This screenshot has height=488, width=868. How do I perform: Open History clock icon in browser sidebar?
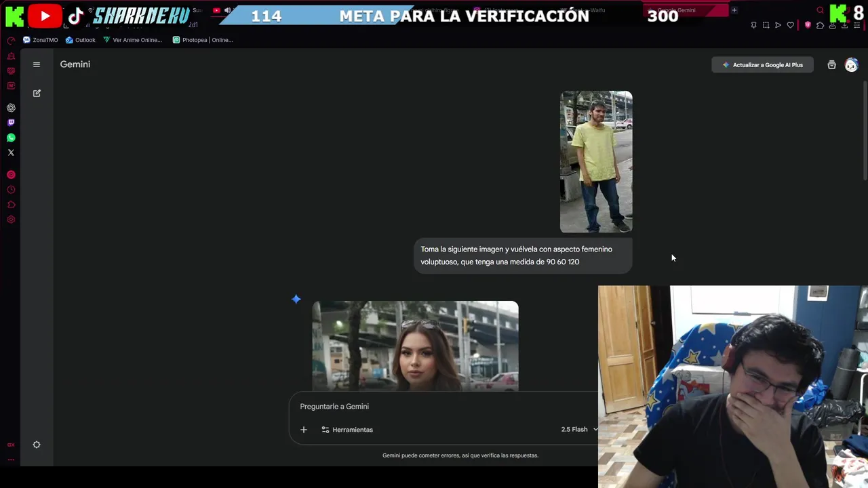tap(11, 190)
